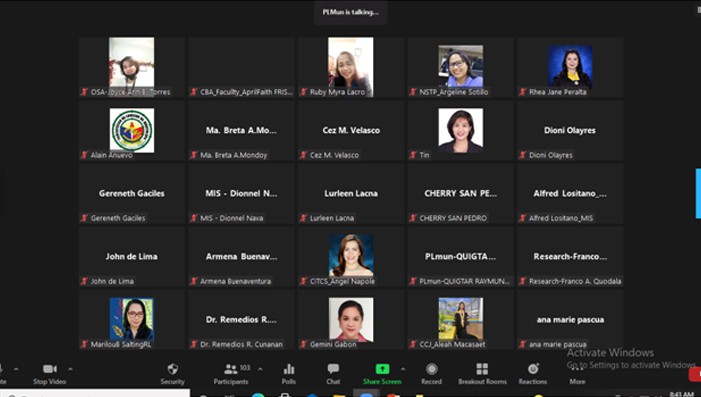
Task: Select CITCS_Angel Napole's profile photo
Action: 351,255
